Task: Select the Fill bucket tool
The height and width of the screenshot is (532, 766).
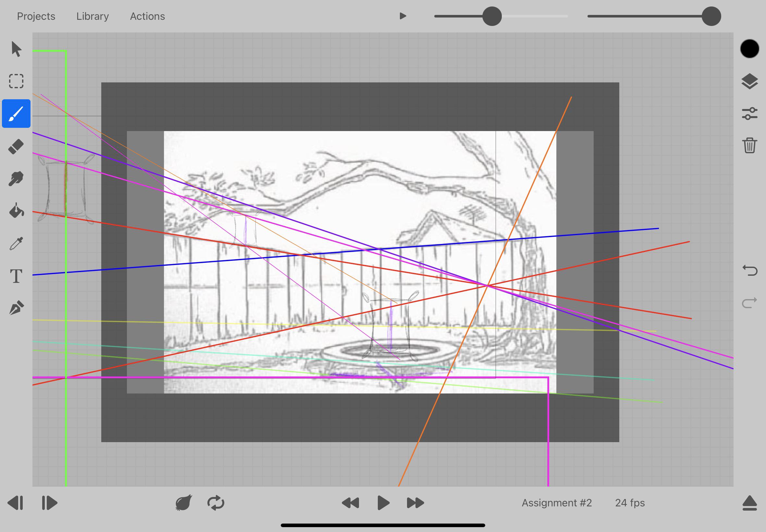Action: click(x=16, y=210)
